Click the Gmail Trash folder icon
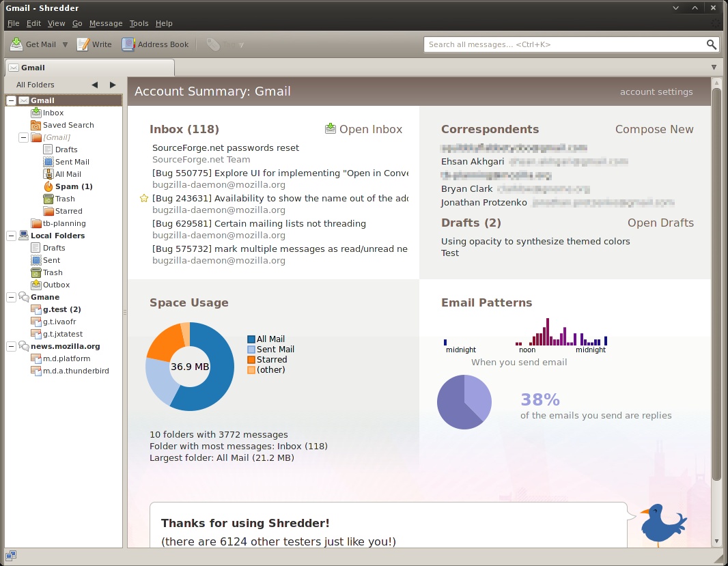This screenshot has width=728, height=566. pyautogui.click(x=48, y=199)
